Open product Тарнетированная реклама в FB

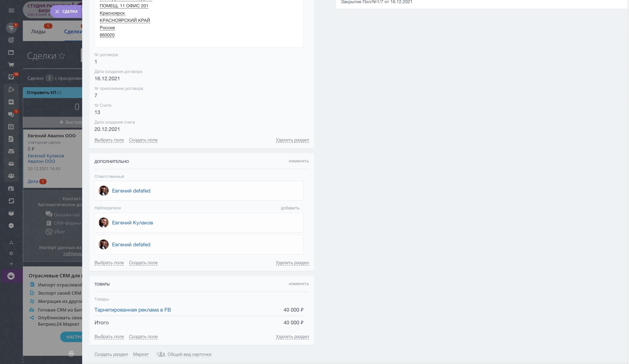click(x=133, y=310)
